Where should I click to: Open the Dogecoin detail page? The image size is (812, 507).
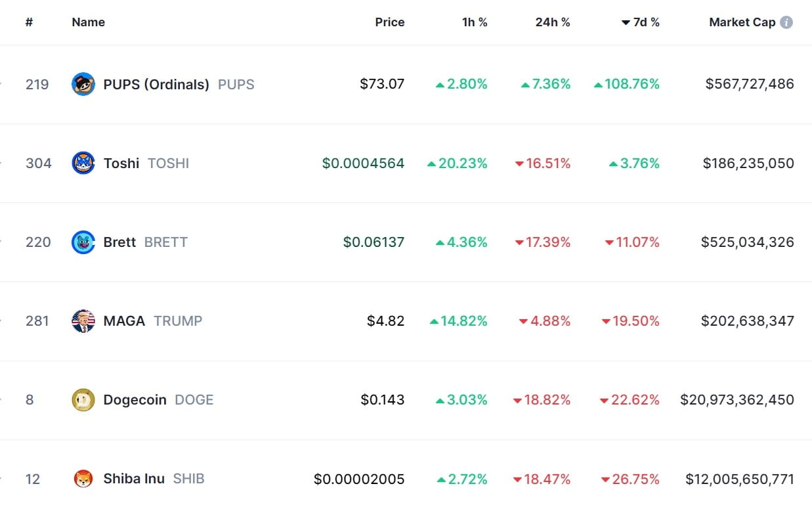click(x=135, y=399)
